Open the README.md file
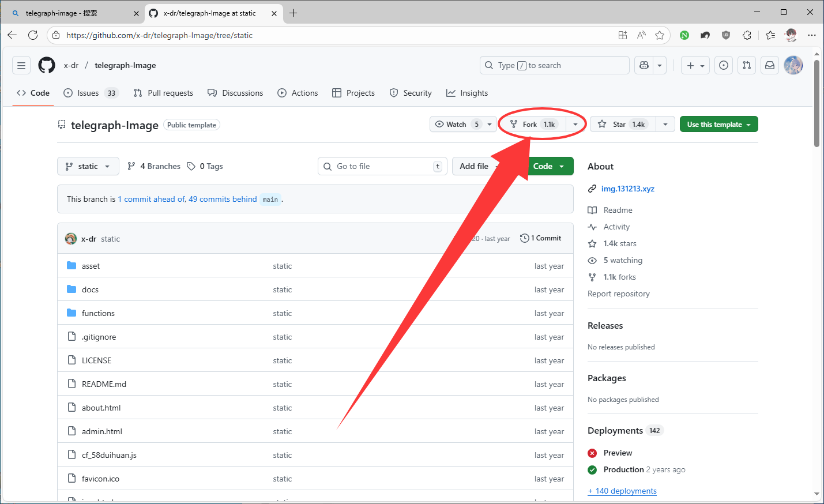This screenshot has height=504, width=824. tap(104, 384)
